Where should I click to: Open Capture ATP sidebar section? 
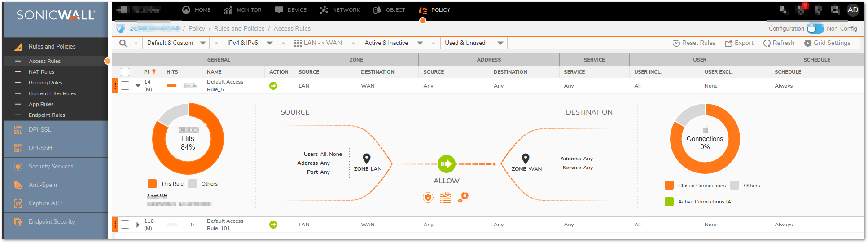tap(55, 203)
